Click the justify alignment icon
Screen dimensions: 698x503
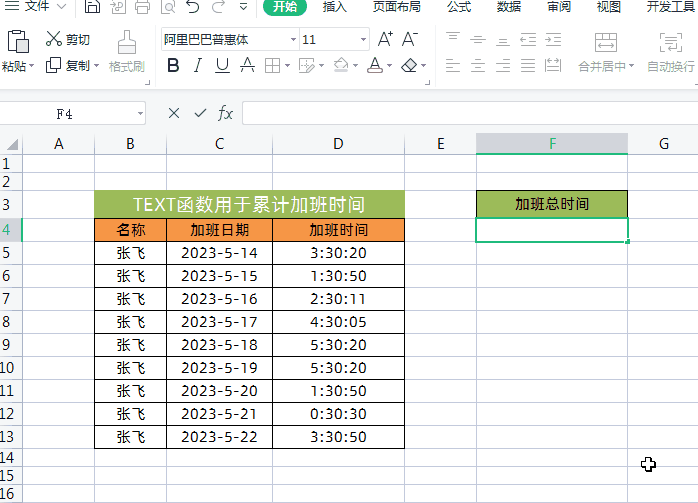pyautogui.click(x=528, y=65)
